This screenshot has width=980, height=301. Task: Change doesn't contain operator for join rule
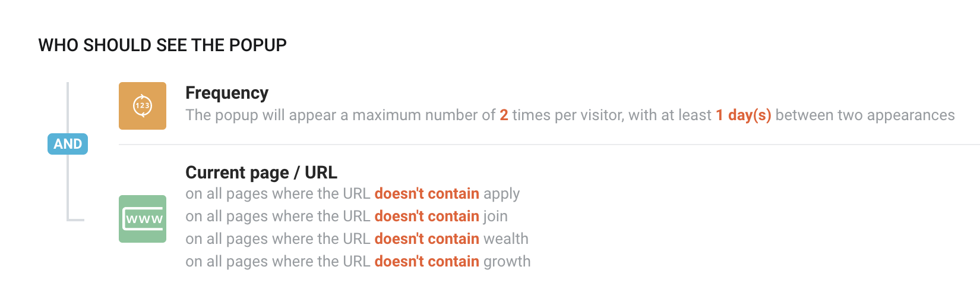pyautogui.click(x=427, y=216)
